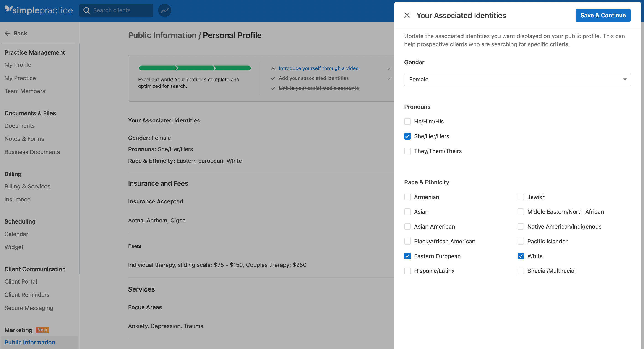Open My Profile settings
The height and width of the screenshot is (349, 644).
(18, 65)
